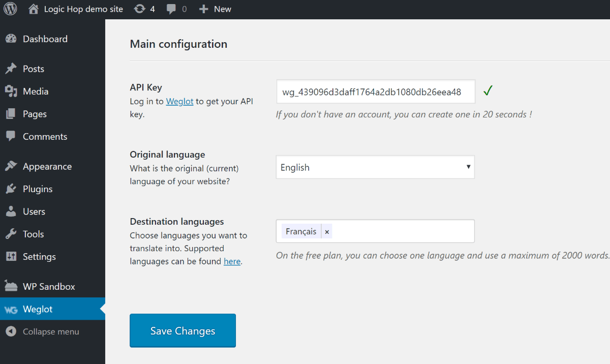The height and width of the screenshot is (364, 610).
Task: Select the Weglot menu item
Action: (x=52, y=309)
